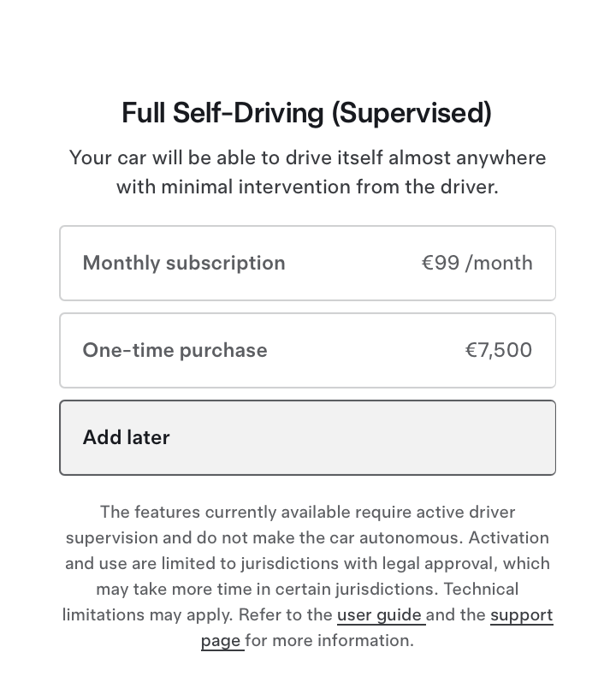
Task: Click the "for more information" text
Action: point(330,641)
